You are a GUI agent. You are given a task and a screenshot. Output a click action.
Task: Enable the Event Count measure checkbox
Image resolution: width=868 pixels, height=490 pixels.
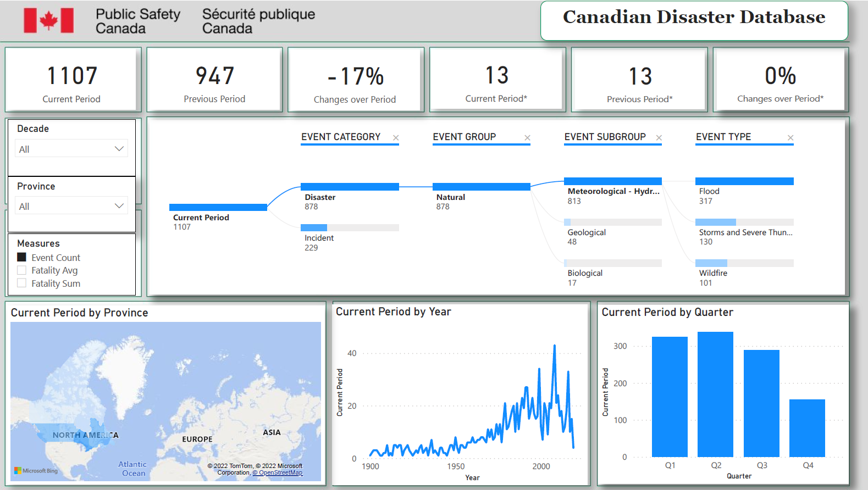22,257
